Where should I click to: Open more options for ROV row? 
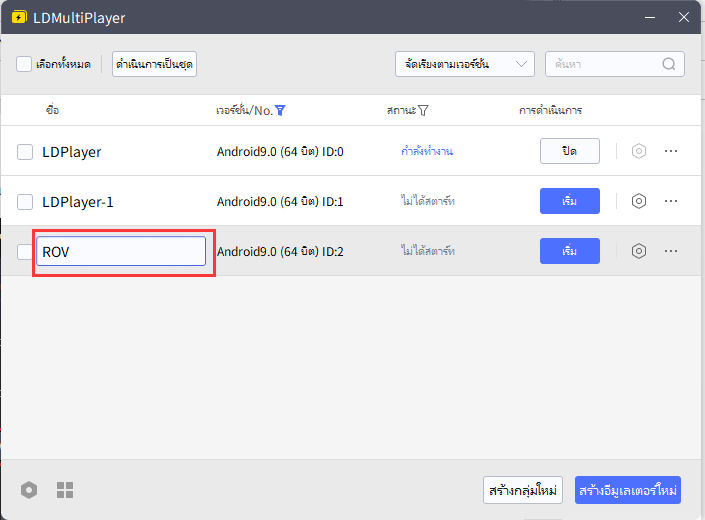click(x=671, y=251)
